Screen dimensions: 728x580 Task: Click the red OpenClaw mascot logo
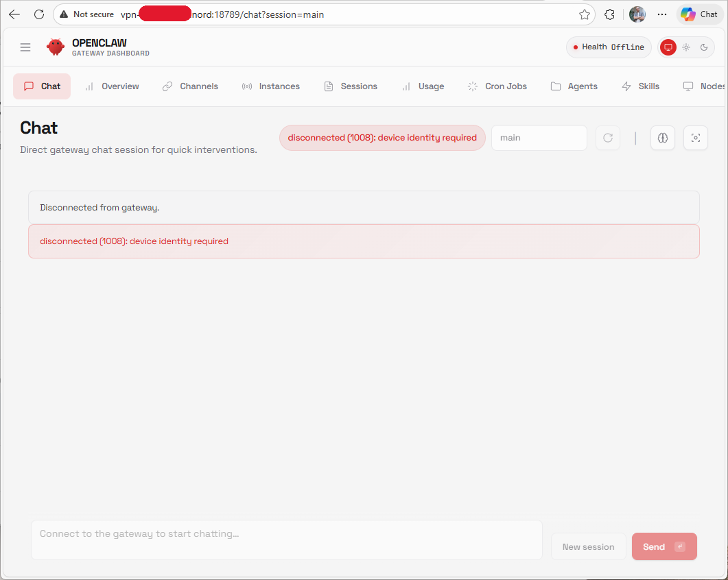(x=56, y=47)
